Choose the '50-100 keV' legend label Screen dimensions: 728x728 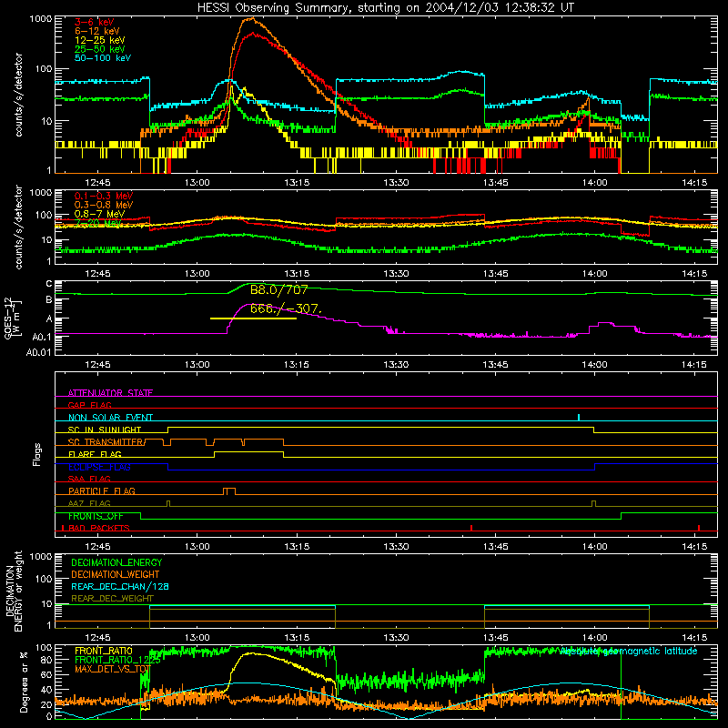(103, 58)
